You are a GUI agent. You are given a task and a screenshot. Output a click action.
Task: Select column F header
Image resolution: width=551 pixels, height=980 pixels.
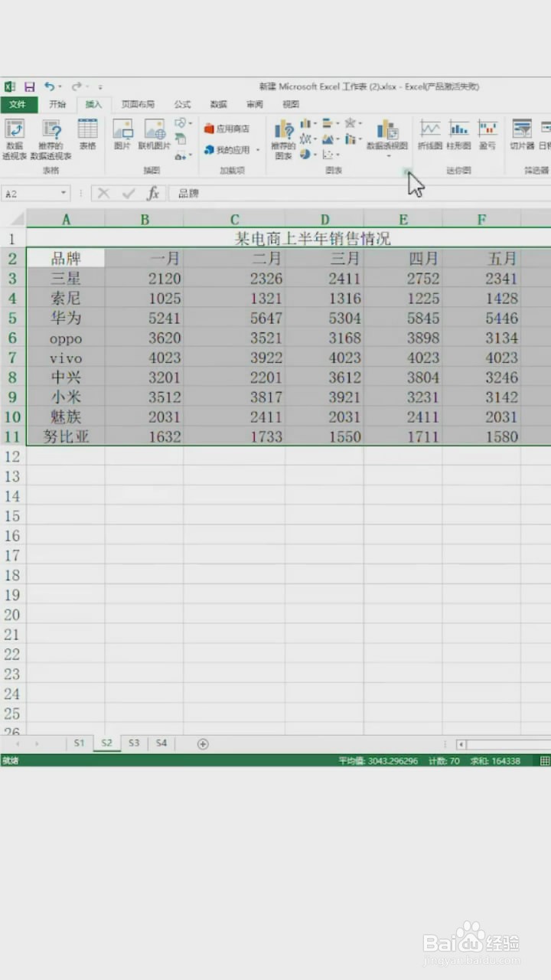point(481,220)
